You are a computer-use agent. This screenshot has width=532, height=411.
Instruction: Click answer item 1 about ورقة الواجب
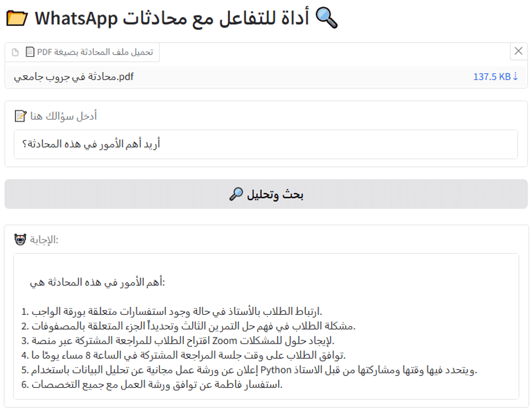tap(175, 311)
